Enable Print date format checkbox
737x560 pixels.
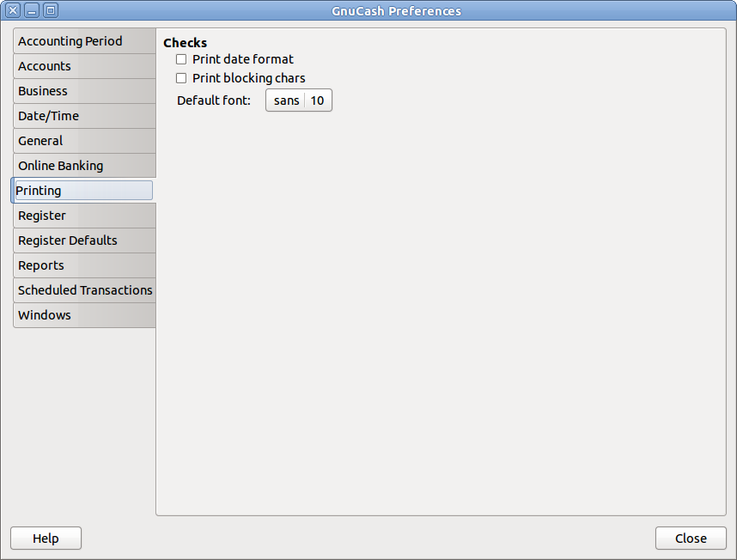coord(181,59)
